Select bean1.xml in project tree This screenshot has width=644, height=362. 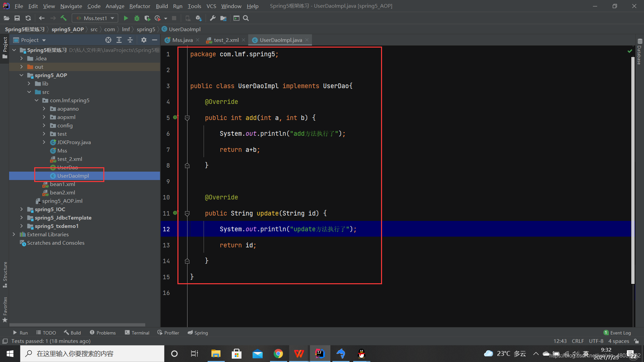click(x=62, y=184)
